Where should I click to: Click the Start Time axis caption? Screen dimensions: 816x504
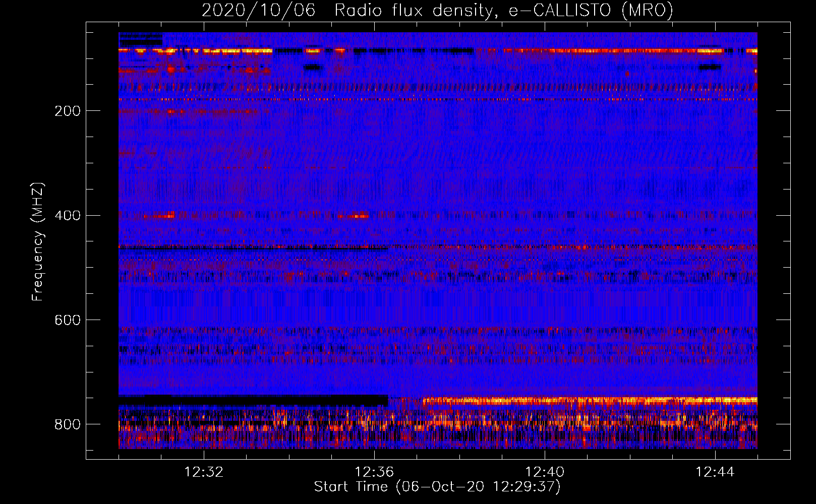pos(437,487)
